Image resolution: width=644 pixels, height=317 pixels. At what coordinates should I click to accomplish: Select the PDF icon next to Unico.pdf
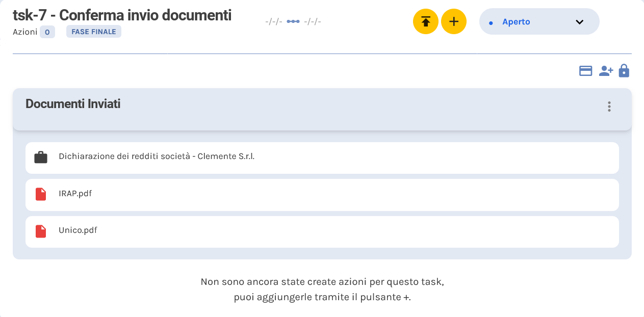pyautogui.click(x=40, y=230)
